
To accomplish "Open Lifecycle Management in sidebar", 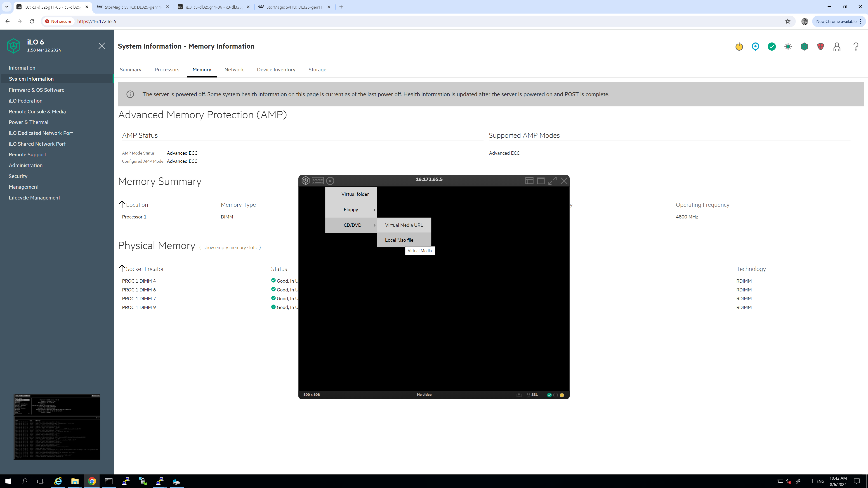I will point(34,198).
